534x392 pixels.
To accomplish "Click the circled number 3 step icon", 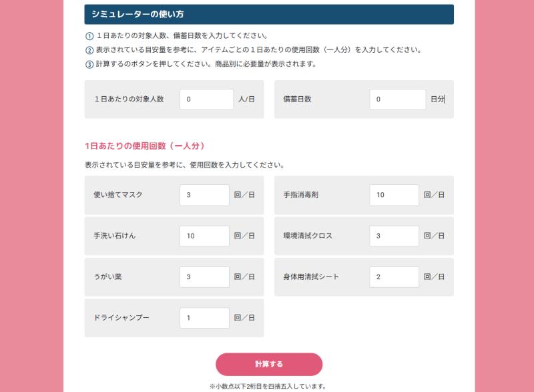I will (x=89, y=64).
